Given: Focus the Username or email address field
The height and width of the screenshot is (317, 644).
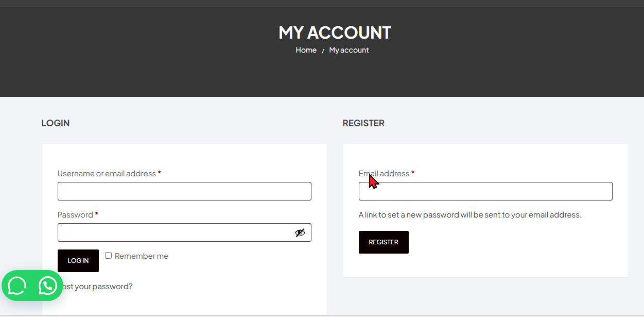Looking at the screenshot, I should point(184,191).
